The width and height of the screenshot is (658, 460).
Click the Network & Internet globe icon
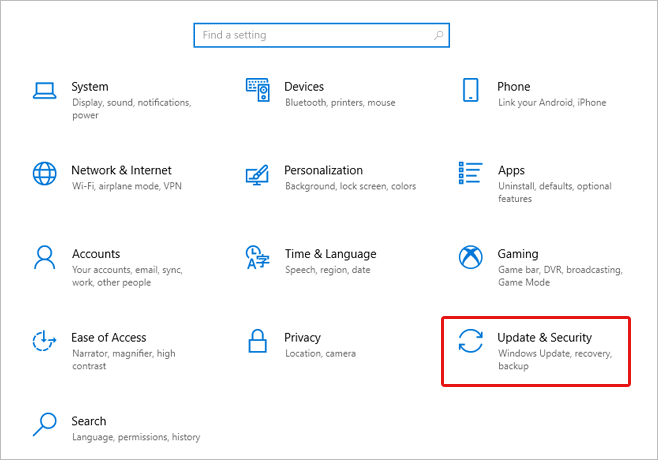(45, 173)
